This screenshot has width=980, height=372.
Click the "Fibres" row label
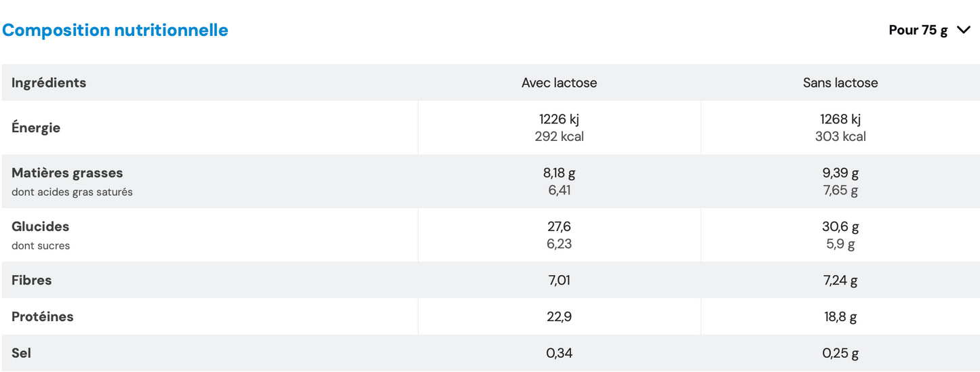pos(32,280)
